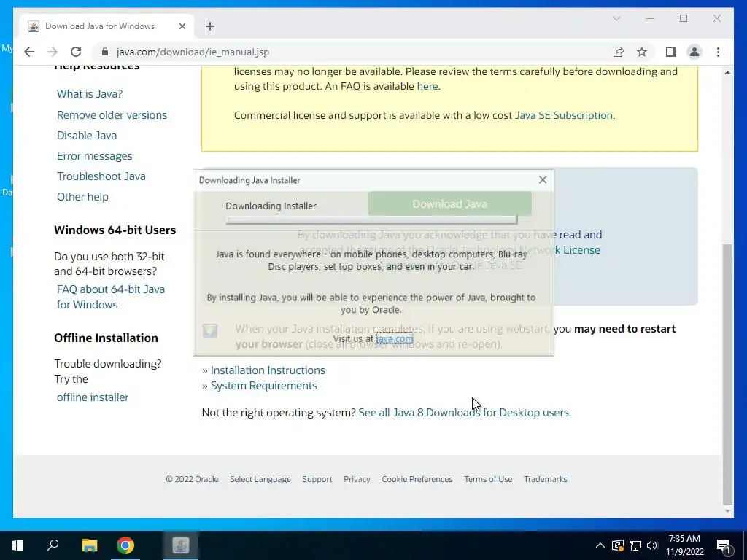Open Troubleshoot Java link
Viewport: 747px width, 560px height.
(x=101, y=176)
